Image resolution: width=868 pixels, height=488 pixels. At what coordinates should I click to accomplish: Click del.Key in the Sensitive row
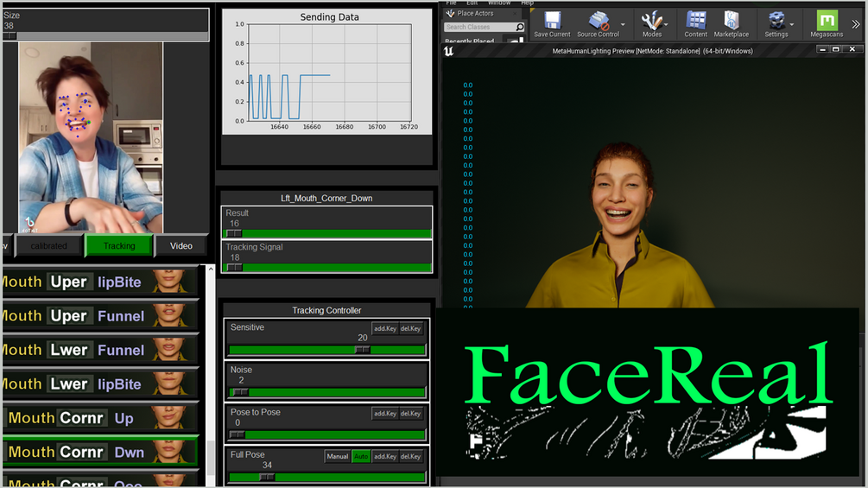(411, 329)
